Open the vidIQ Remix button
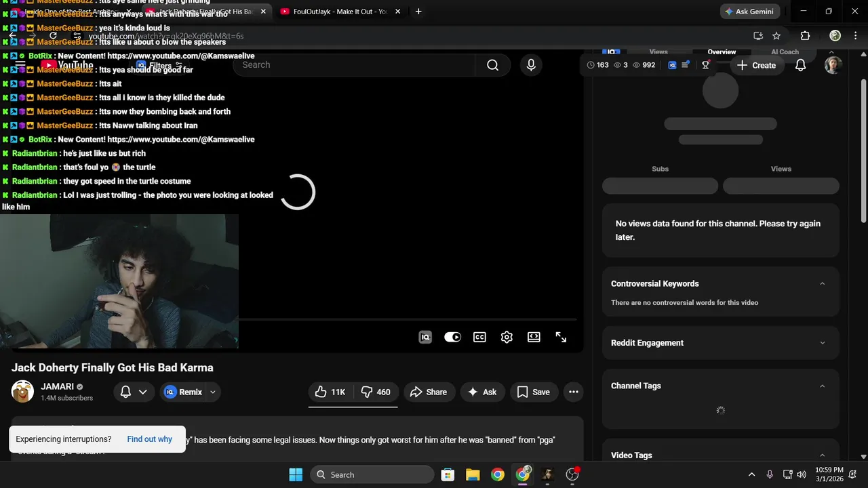The width and height of the screenshot is (868, 488). (183, 392)
